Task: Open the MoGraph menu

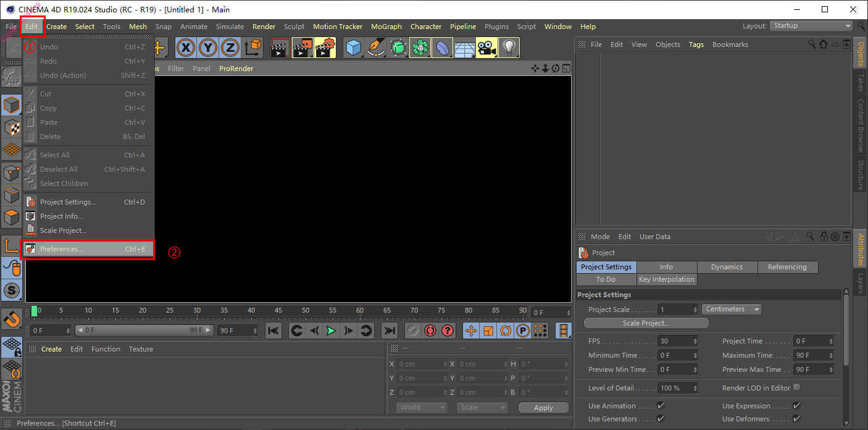Action: pyautogui.click(x=386, y=27)
